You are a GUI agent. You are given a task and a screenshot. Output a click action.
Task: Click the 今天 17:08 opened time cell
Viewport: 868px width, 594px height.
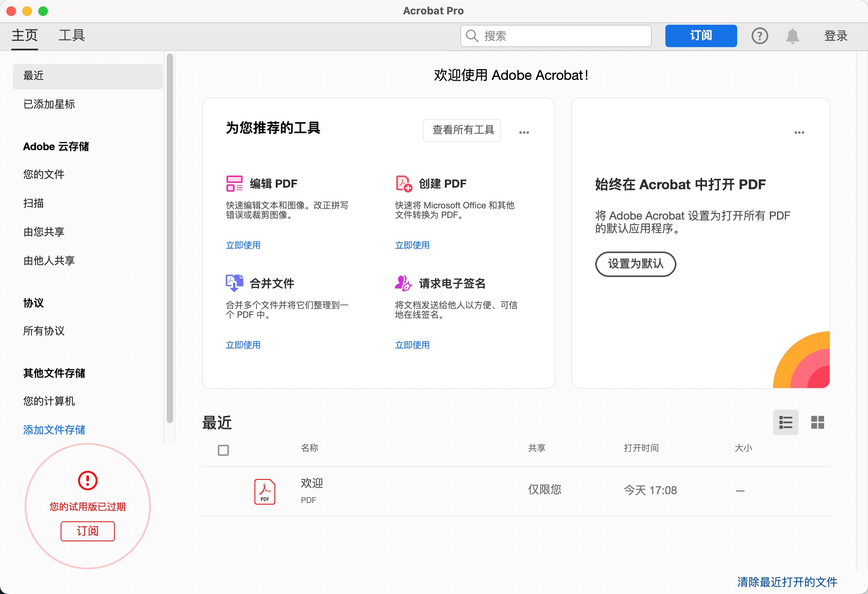(651, 490)
